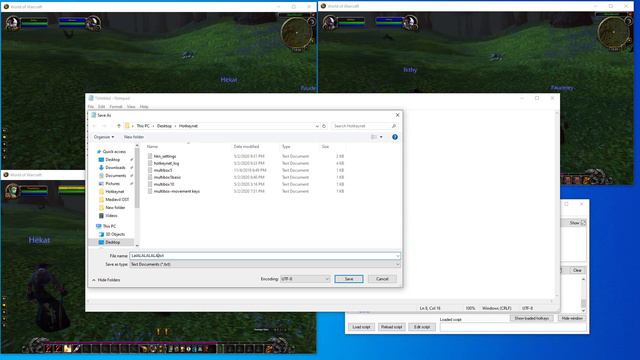Collapse the dialog with Hide Folders

(x=106, y=280)
